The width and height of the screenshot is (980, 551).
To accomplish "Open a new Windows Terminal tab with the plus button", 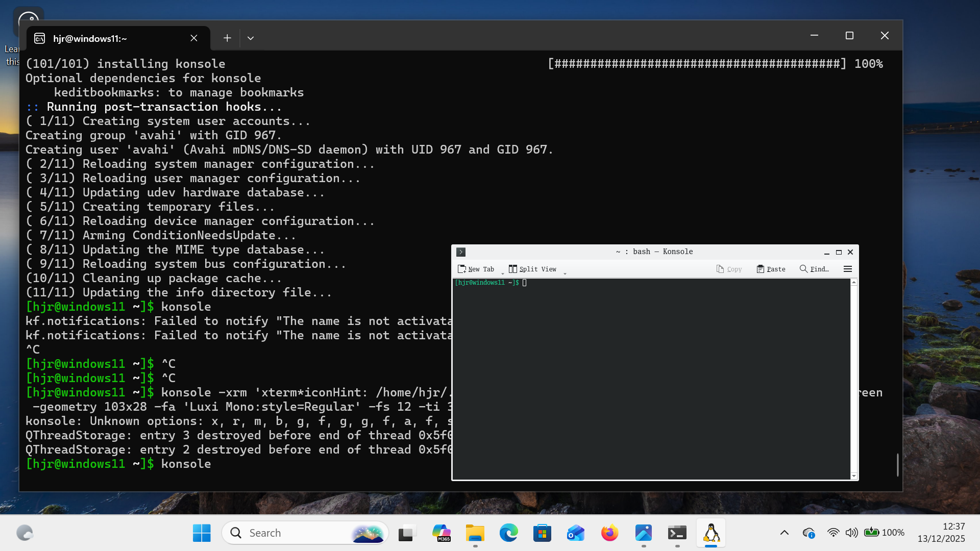I will pos(227,38).
